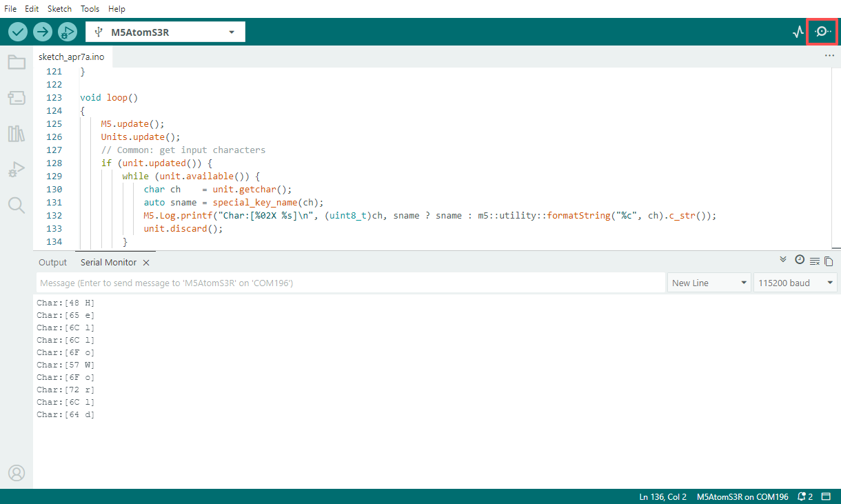Open the Search sidebar panel
This screenshot has height=504, width=841.
(17, 205)
